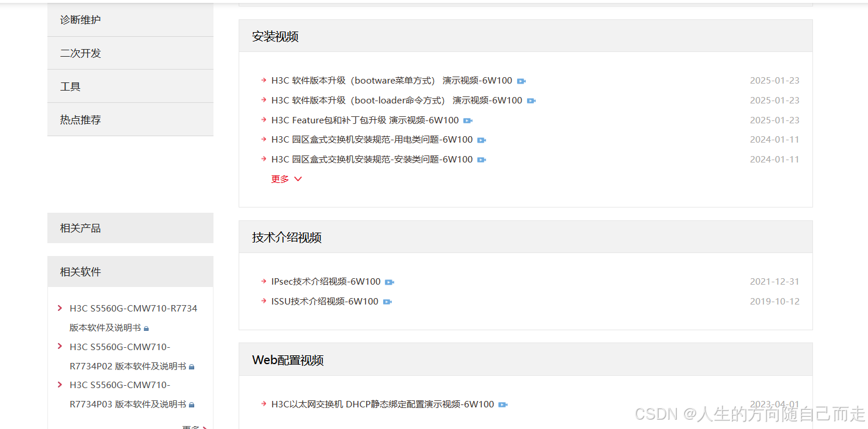The height and width of the screenshot is (429, 868).
Task: Open 相关软件 panel header
Action: 130,272
